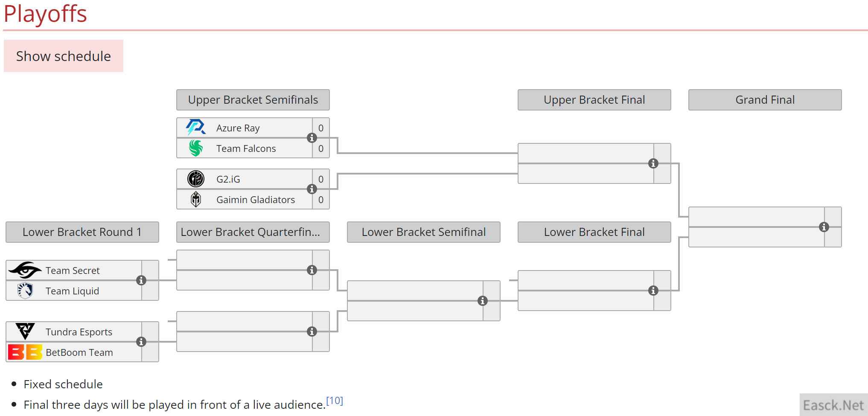
Task: Click the Gaimin Gladiators team name
Action: [x=255, y=200]
